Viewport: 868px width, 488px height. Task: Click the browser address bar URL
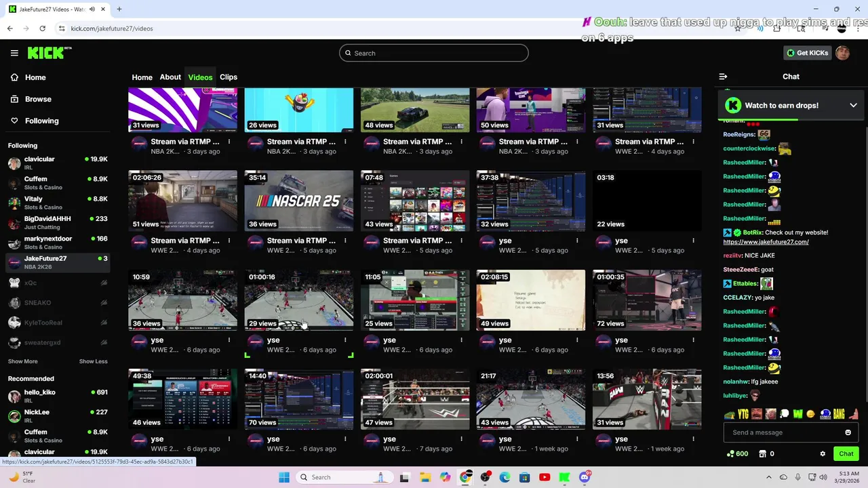point(112,28)
